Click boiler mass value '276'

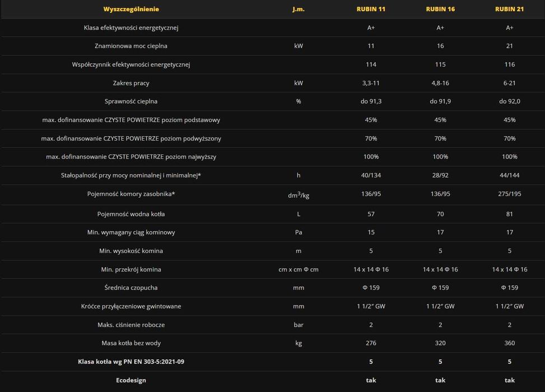(371, 343)
